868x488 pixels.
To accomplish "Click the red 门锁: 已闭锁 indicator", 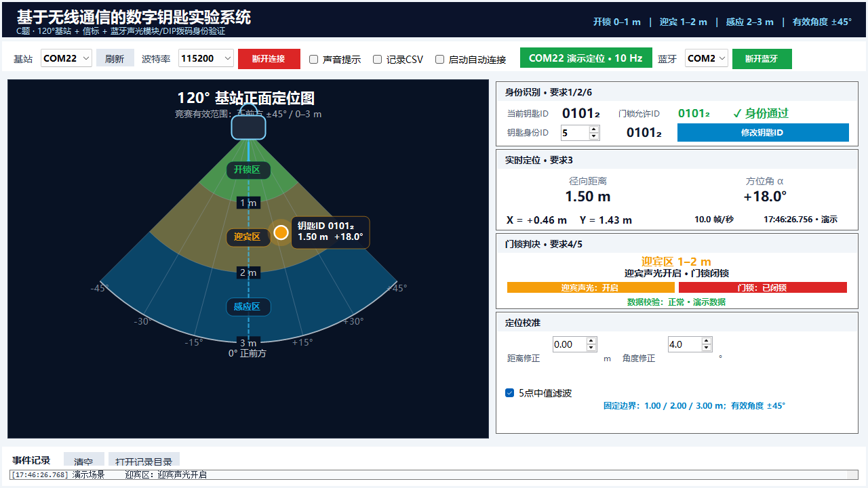I will pos(763,287).
